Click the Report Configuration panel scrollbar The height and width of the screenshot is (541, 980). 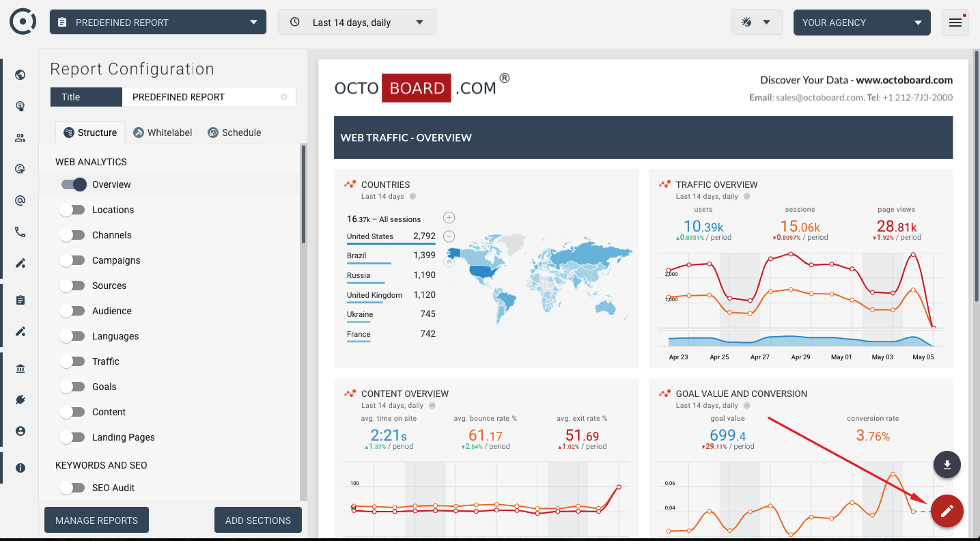303,195
